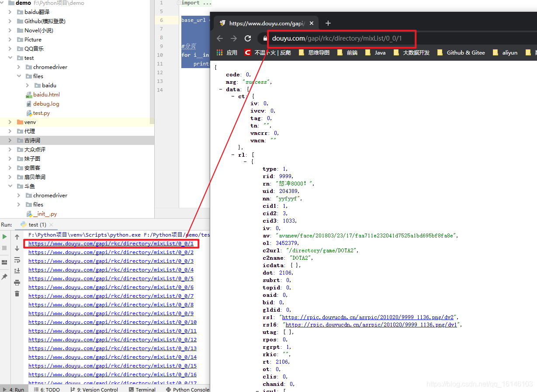Open the Terminal tool tab
537x392 pixels.
(x=142, y=389)
